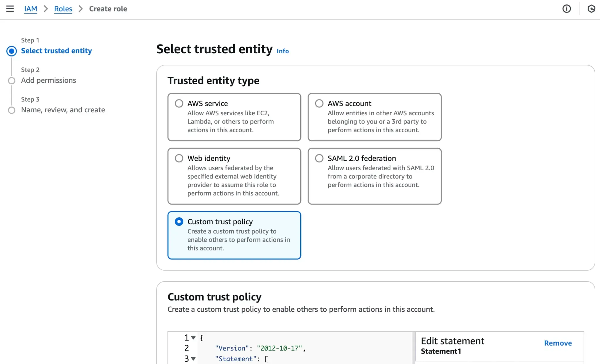Select the AWS account radio option

(319, 103)
